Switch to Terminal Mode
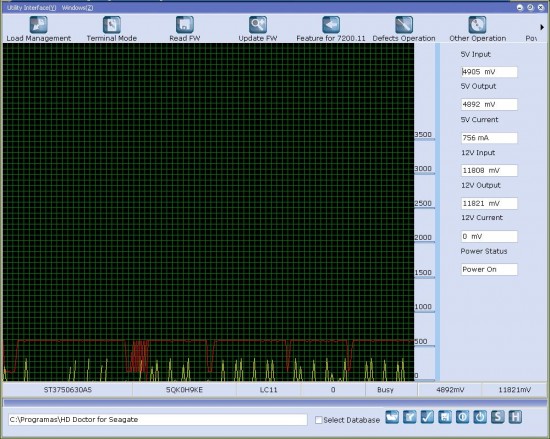Viewport: 550px width, 439px height. tap(112, 29)
